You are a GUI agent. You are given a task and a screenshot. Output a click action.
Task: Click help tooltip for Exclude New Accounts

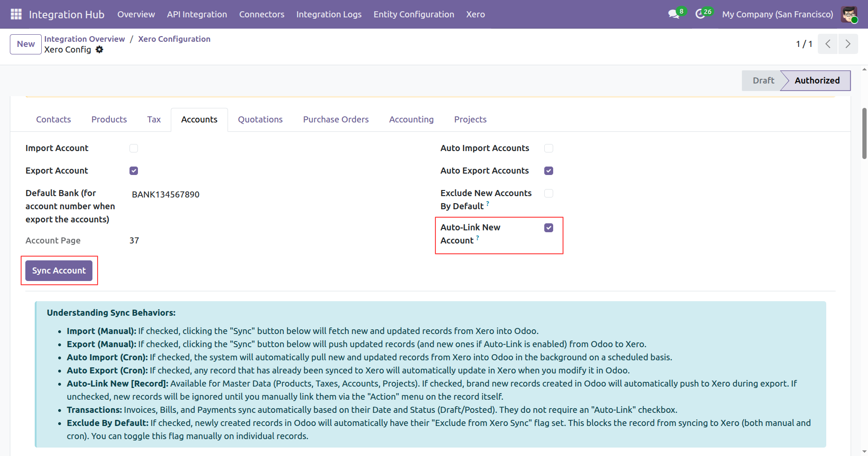tap(488, 204)
